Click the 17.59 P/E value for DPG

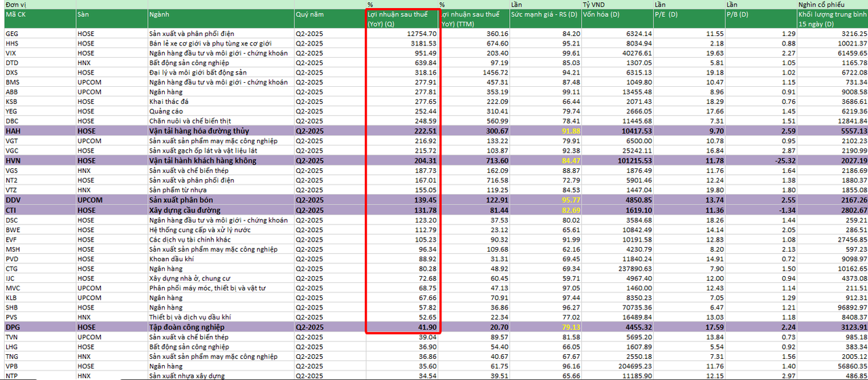click(715, 327)
